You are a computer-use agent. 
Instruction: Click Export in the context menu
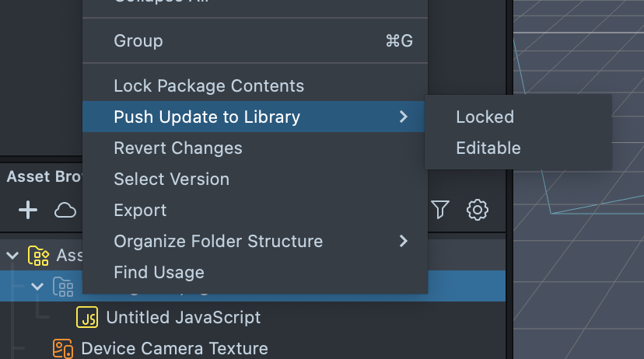click(140, 211)
